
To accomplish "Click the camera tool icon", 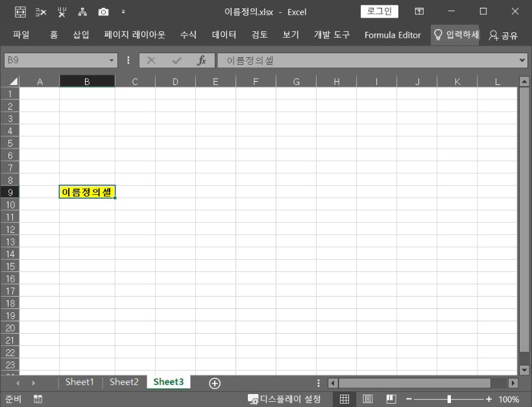I will click(x=103, y=12).
